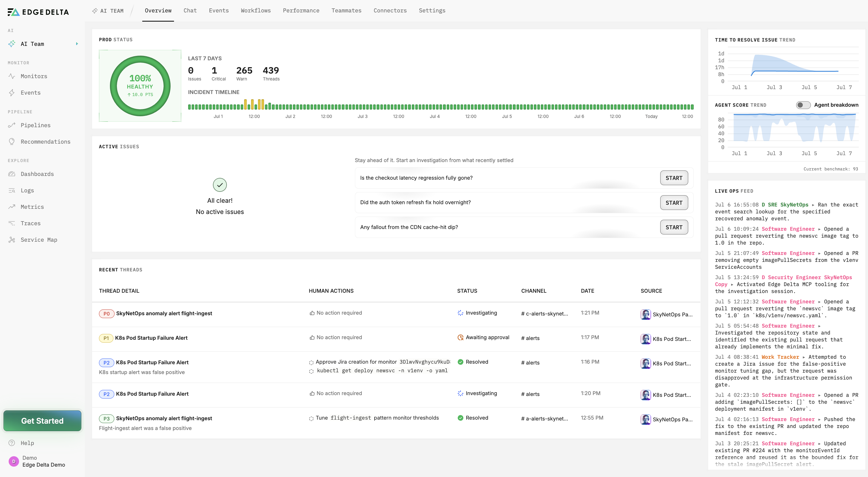Open the Workflows tab
Viewport: 868px width, 477px height.
click(256, 11)
